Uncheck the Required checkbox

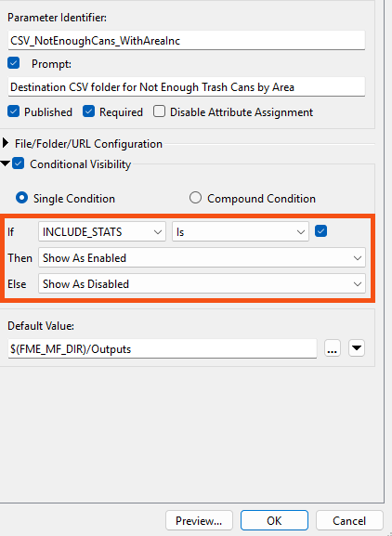(88, 111)
